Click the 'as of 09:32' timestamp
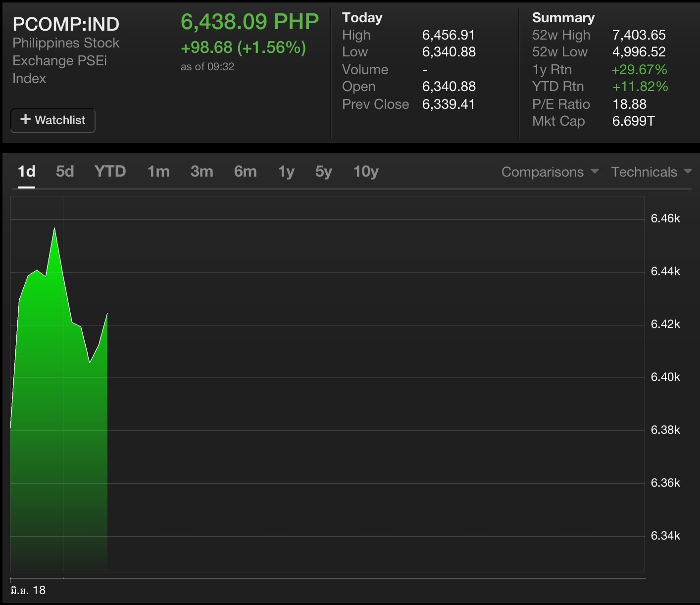 tap(207, 67)
